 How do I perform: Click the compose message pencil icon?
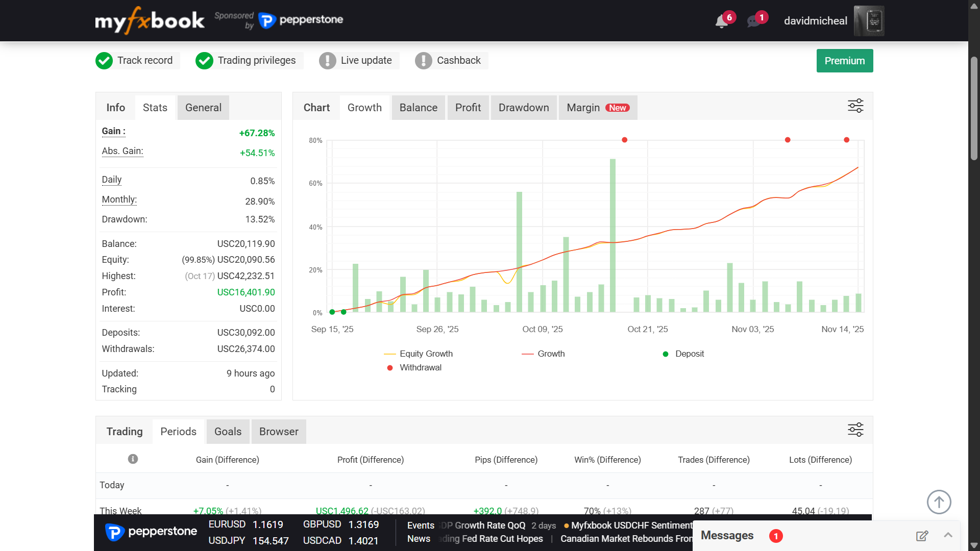coord(922,536)
